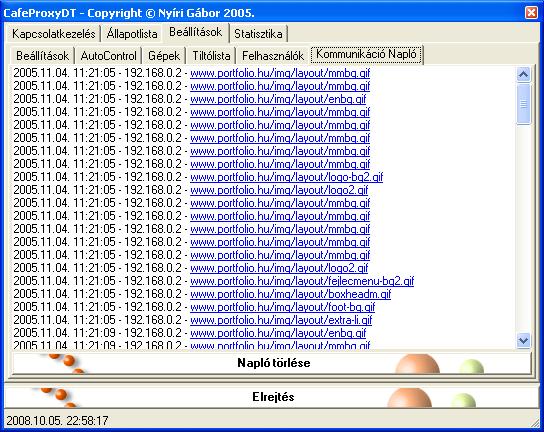Switch to the AutoControl sub-tab

coord(109,56)
